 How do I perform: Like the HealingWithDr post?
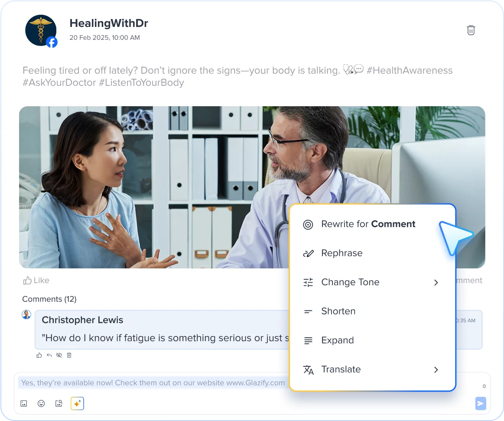[36, 280]
